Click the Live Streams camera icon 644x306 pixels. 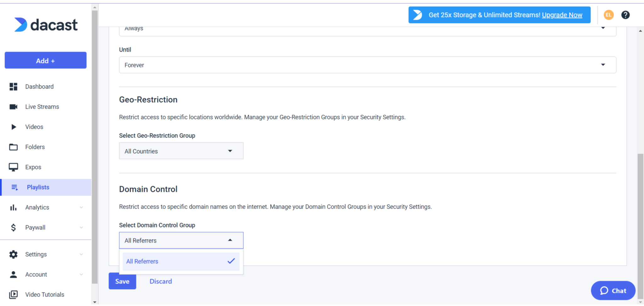(x=13, y=107)
